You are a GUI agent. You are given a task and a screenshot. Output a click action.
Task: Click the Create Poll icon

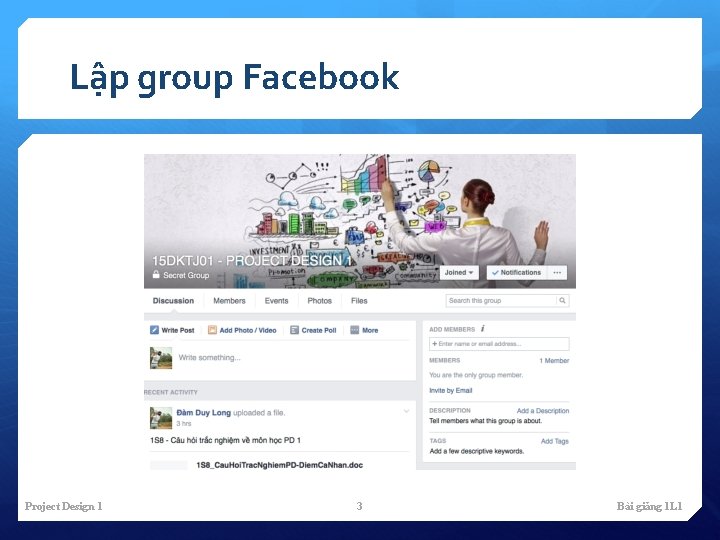point(294,330)
